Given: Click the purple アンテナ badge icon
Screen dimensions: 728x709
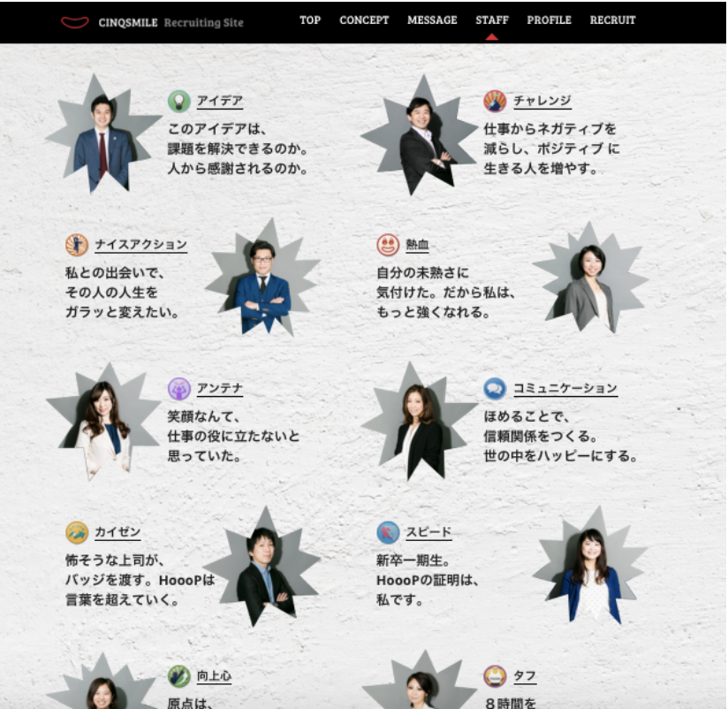Looking at the screenshot, I should tap(179, 389).
